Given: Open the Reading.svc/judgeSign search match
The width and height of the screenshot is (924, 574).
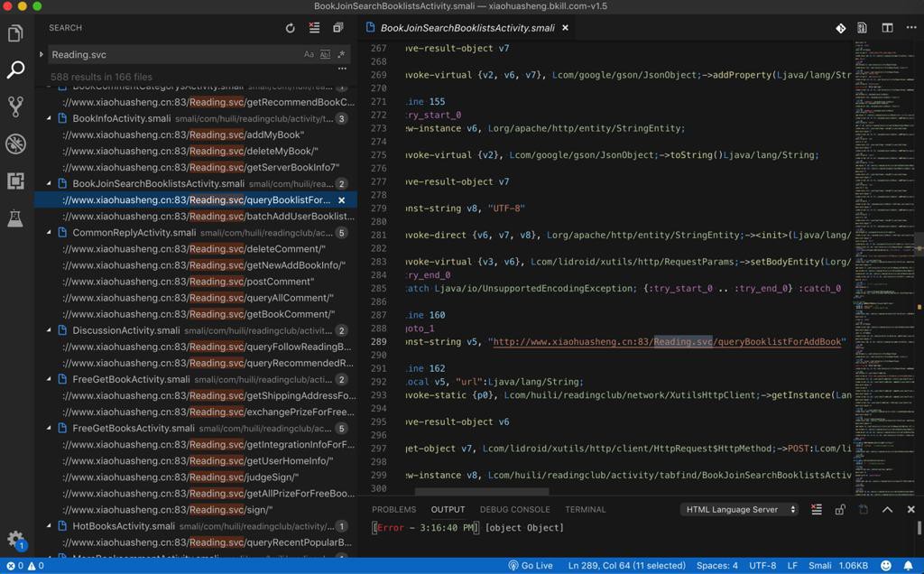Looking at the screenshot, I should [180, 477].
